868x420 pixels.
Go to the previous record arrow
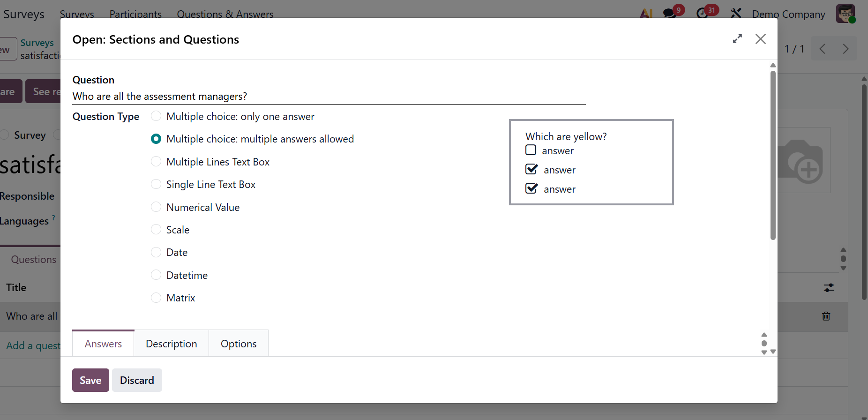point(822,49)
